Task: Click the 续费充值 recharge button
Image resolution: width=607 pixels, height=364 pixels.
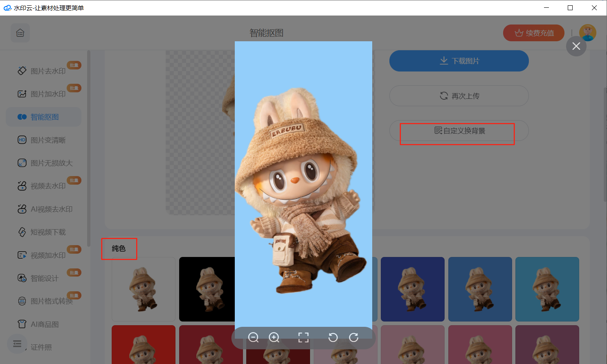Action: point(534,33)
